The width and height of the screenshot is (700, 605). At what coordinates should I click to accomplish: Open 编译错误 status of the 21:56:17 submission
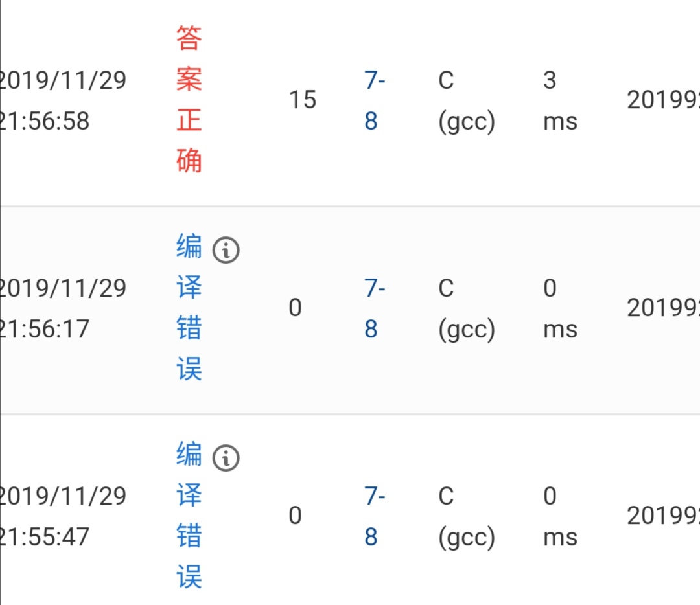[x=189, y=308]
